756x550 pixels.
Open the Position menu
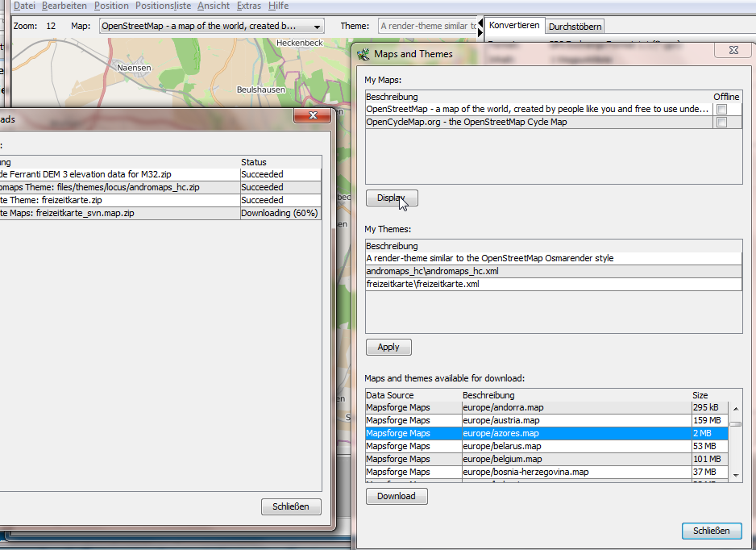111,6
